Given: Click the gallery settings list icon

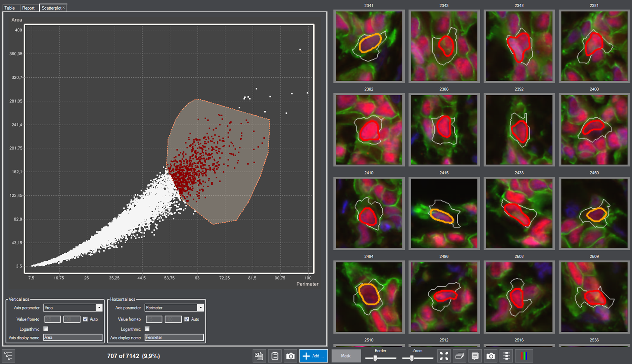Looking at the screenshot, I should click(x=507, y=356).
